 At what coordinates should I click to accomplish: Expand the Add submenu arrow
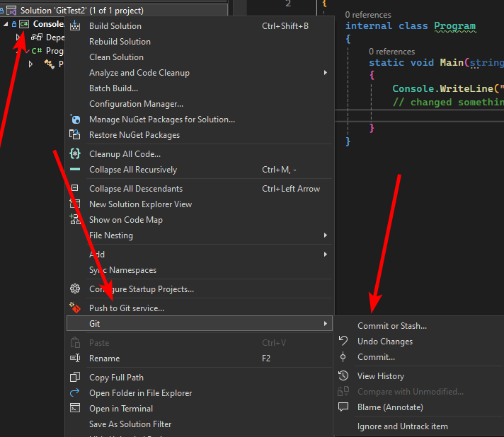[x=326, y=255]
